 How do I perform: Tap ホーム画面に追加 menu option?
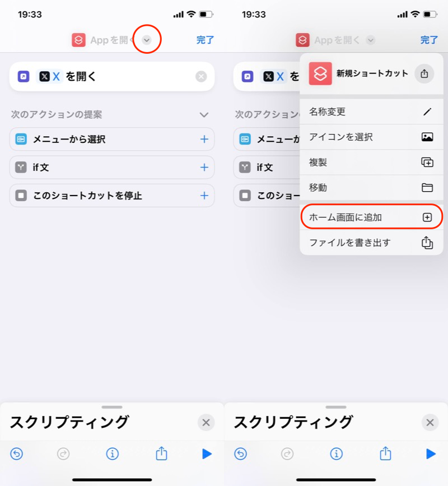[x=371, y=217]
